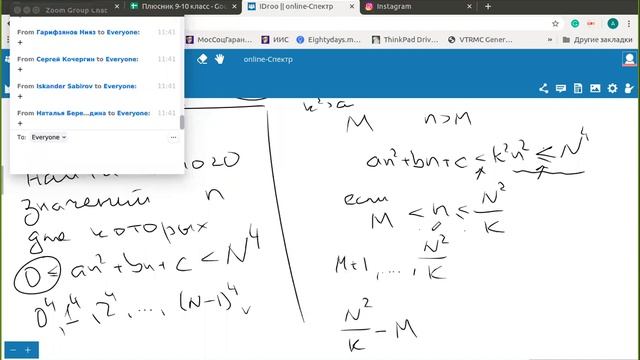The height and width of the screenshot is (360, 640).
Task: Open the green Grammarly extension icon
Action: (x=575, y=24)
